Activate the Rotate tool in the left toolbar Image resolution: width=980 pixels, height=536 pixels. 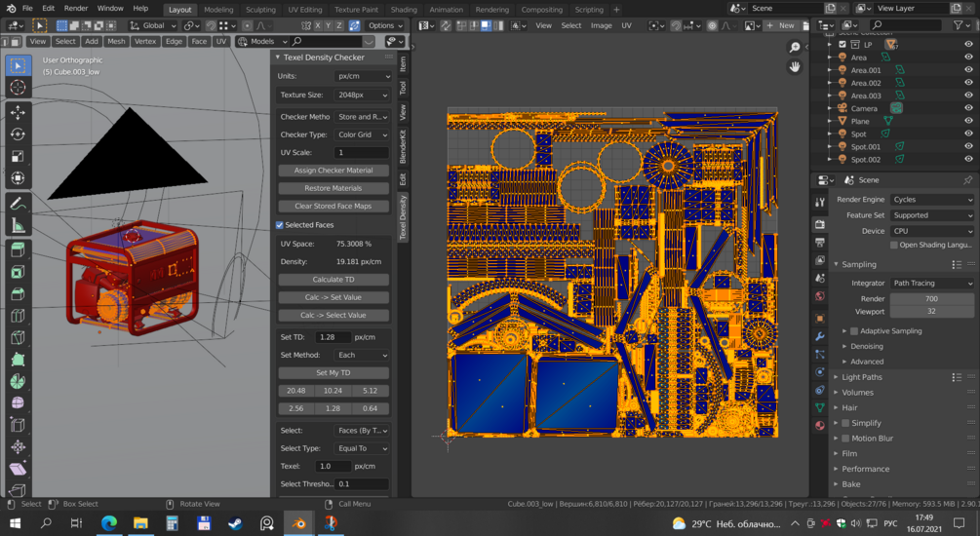click(18, 134)
